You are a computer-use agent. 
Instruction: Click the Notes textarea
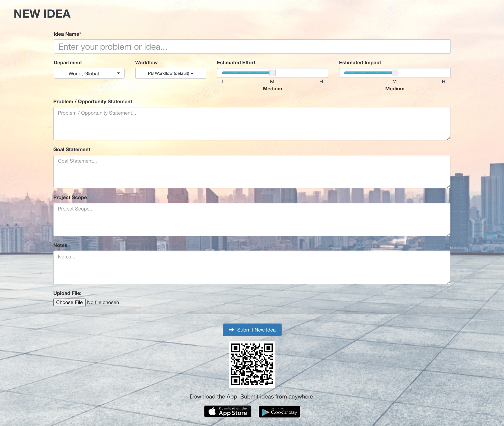pyautogui.click(x=252, y=267)
